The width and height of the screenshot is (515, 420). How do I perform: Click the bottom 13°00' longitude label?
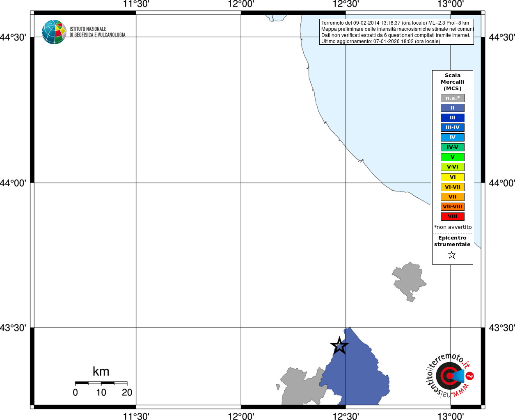451,416
